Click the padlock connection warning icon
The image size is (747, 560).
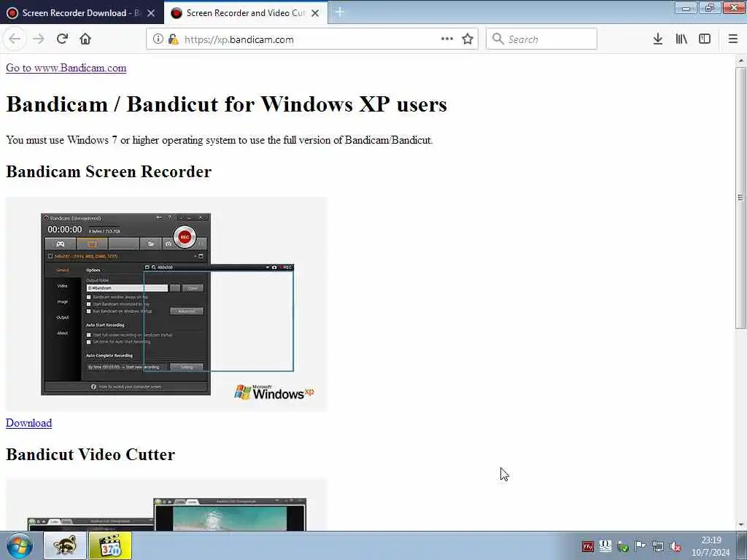pos(174,39)
